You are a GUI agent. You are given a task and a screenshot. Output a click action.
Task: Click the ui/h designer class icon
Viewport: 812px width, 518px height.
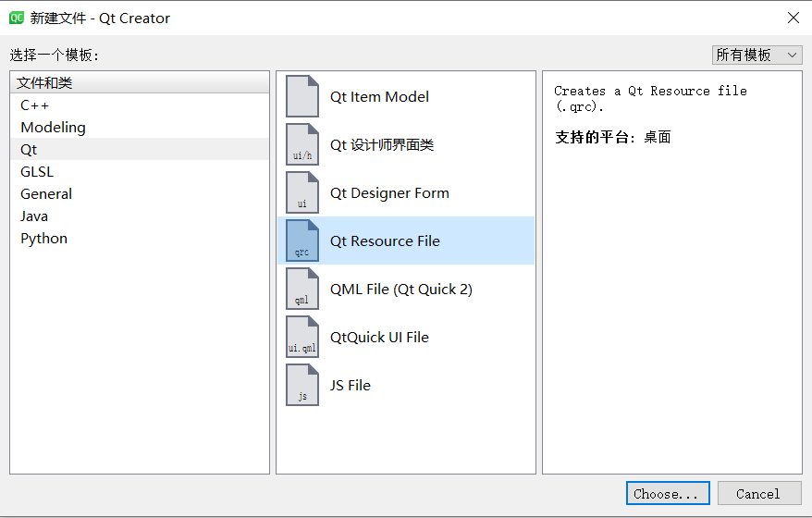point(302,144)
